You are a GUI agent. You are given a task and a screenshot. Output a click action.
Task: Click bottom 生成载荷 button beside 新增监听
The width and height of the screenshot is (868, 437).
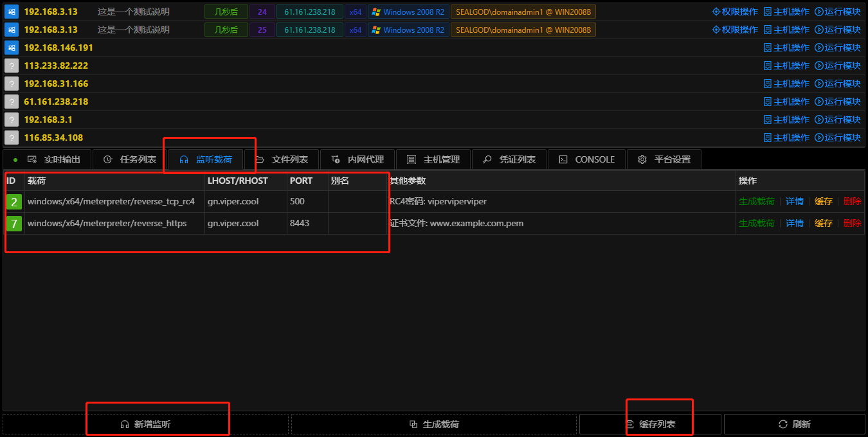coord(434,424)
